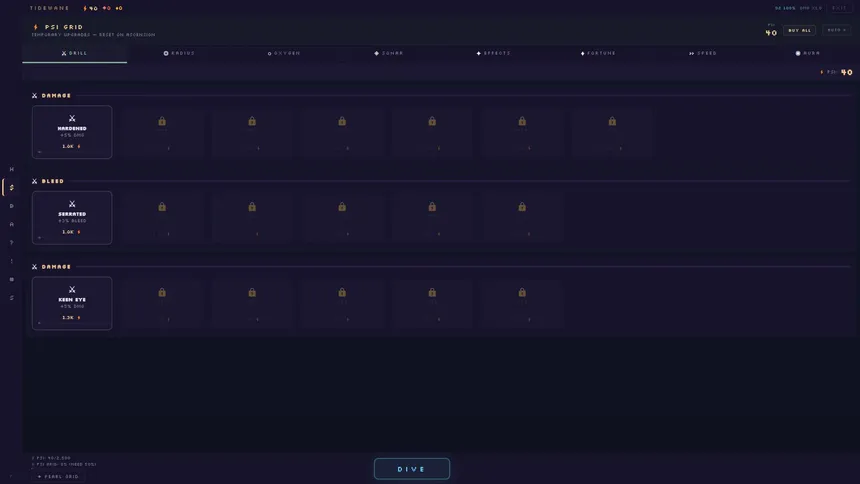860x484 pixels.
Task: Click the first locked card in the bottom Damage row
Action: pyautogui.click(x=162, y=303)
